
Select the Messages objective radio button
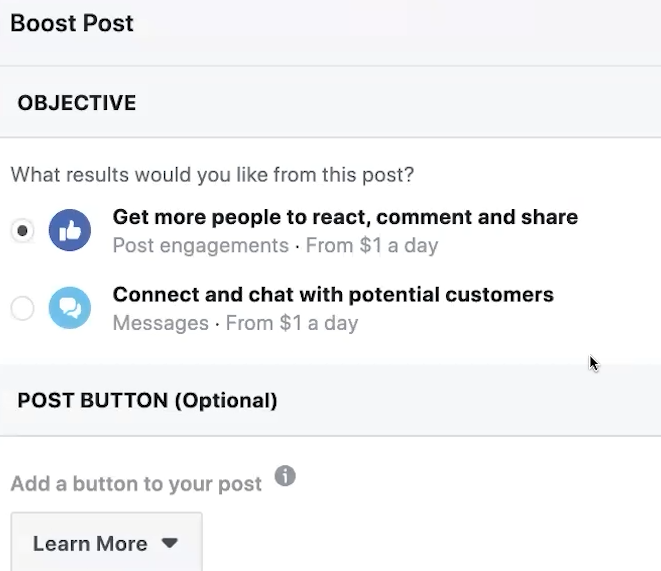click(x=22, y=309)
